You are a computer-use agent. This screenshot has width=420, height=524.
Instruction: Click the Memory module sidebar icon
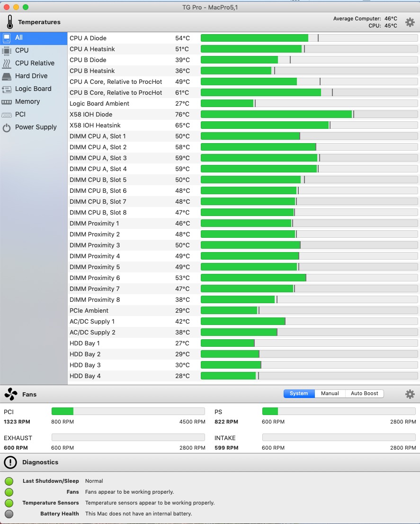[x=7, y=102]
